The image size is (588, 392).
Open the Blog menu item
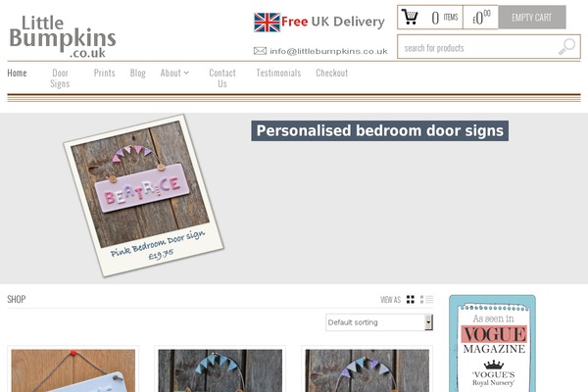pyautogui.click(x=137, y=73)
